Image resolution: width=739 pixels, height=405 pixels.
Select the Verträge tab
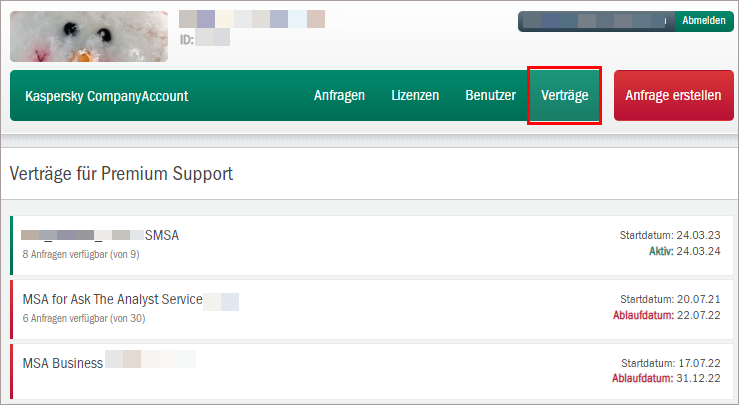click(565, 96)
